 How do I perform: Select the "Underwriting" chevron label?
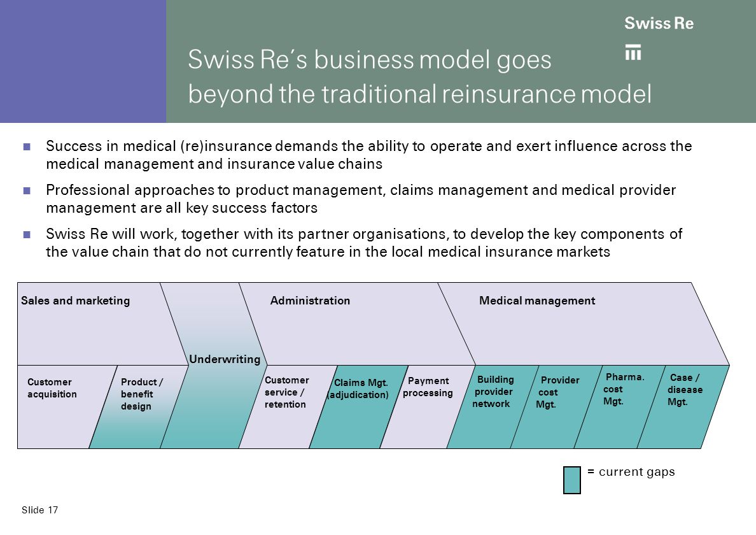tap(225, 359)
